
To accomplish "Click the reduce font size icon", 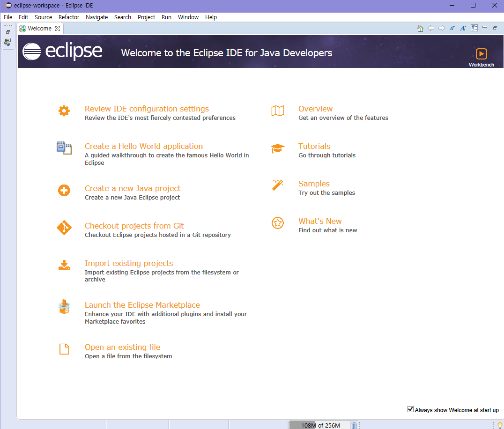I will point(452,28).
